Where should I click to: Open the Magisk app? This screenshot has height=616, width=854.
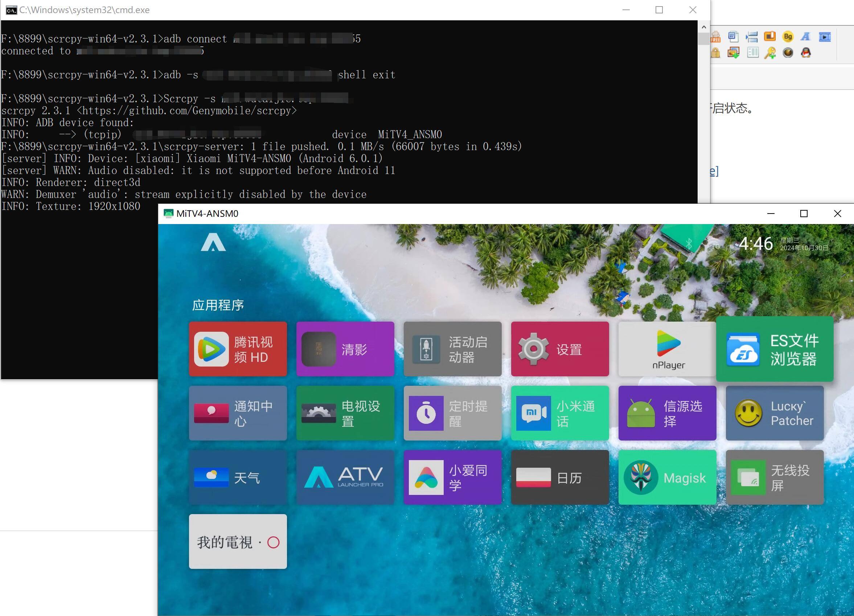click(x=667, y=477)
